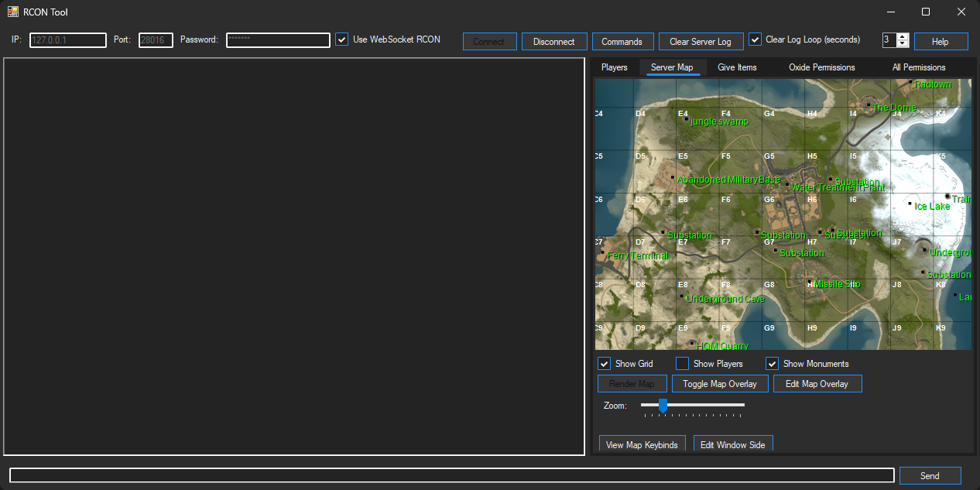Click the command input field at bottom
980x490 pixels.
[449, 475]
